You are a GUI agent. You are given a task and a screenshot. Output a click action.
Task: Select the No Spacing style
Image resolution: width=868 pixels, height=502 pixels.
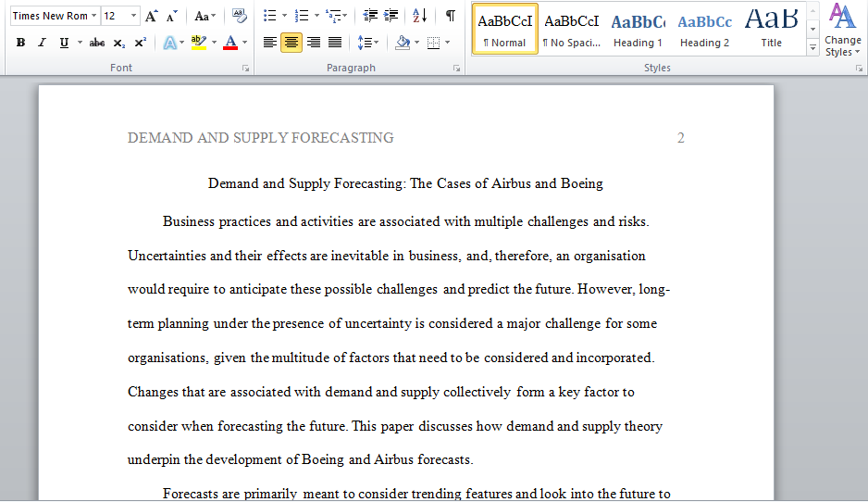(x=571, y=30)
